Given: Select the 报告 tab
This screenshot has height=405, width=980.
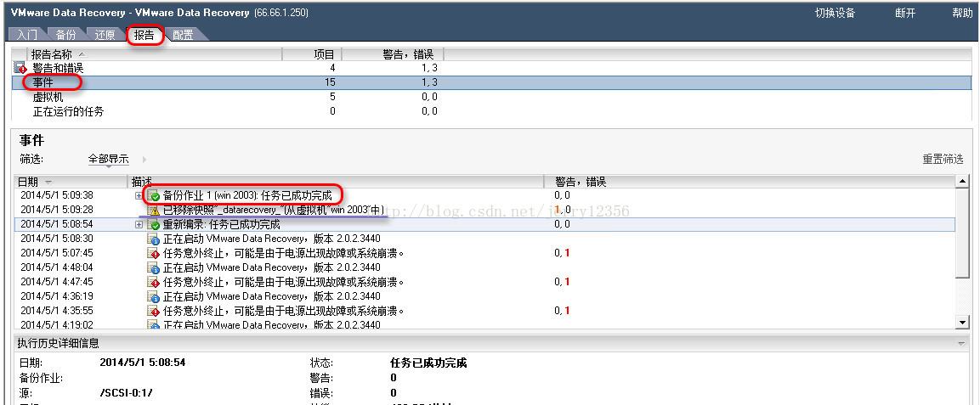Looking at the screenshot, I should pyautogui.click(x=144, y=35).
